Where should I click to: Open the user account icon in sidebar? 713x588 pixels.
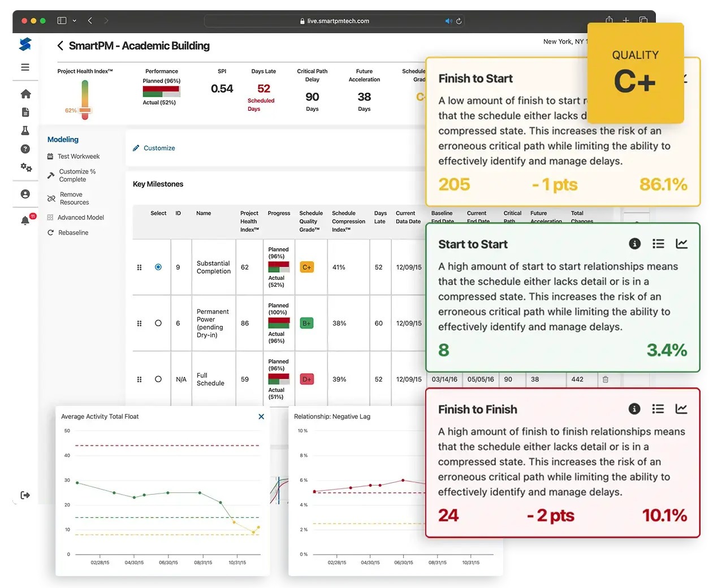coord(25,194)
